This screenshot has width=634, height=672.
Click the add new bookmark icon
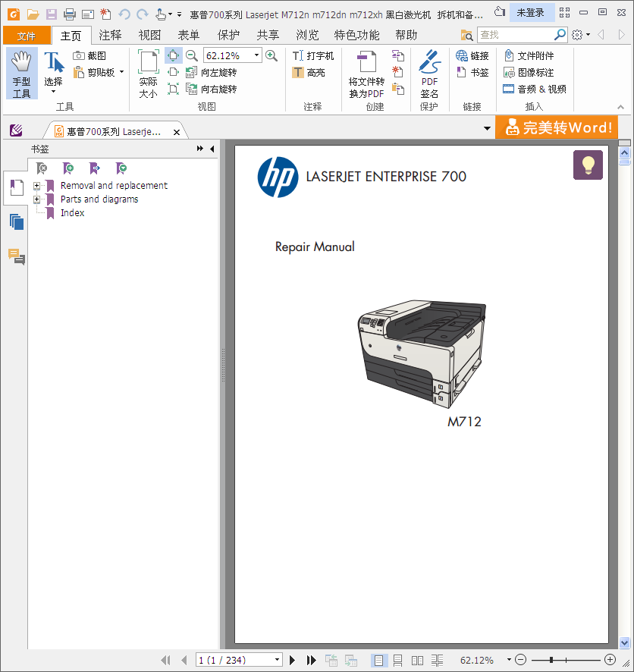(x=68, y=168)
